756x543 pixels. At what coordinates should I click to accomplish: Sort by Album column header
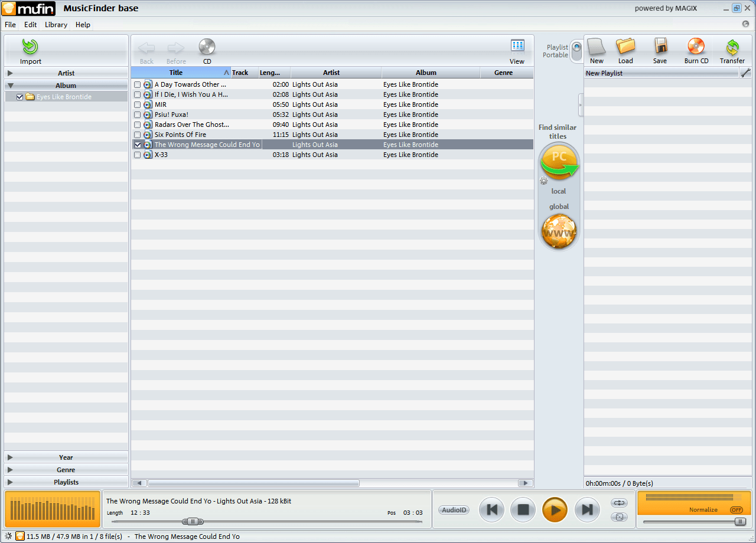431,73
